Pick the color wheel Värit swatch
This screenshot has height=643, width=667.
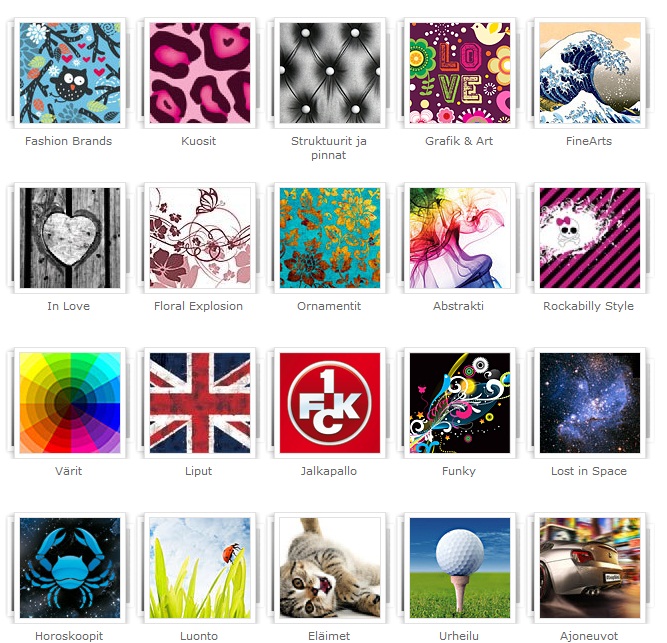pos(70,403)
